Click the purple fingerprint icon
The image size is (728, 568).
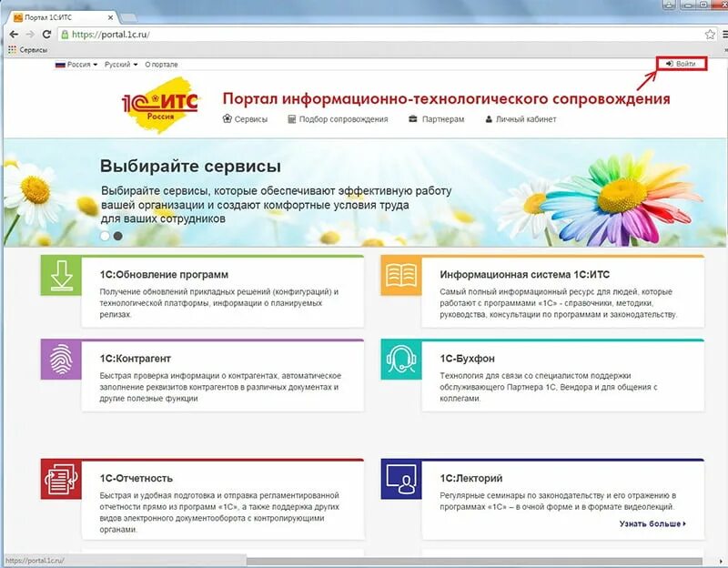61,360
